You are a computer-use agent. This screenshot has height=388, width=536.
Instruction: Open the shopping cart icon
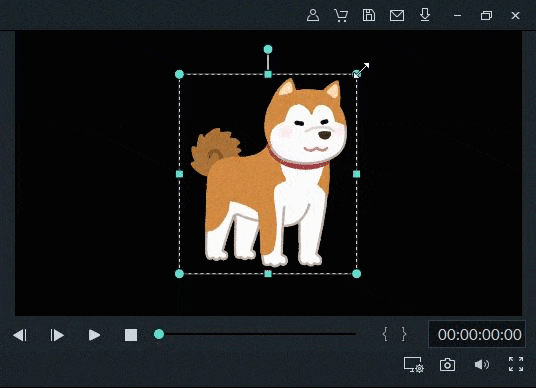click(x=341, y=15)
